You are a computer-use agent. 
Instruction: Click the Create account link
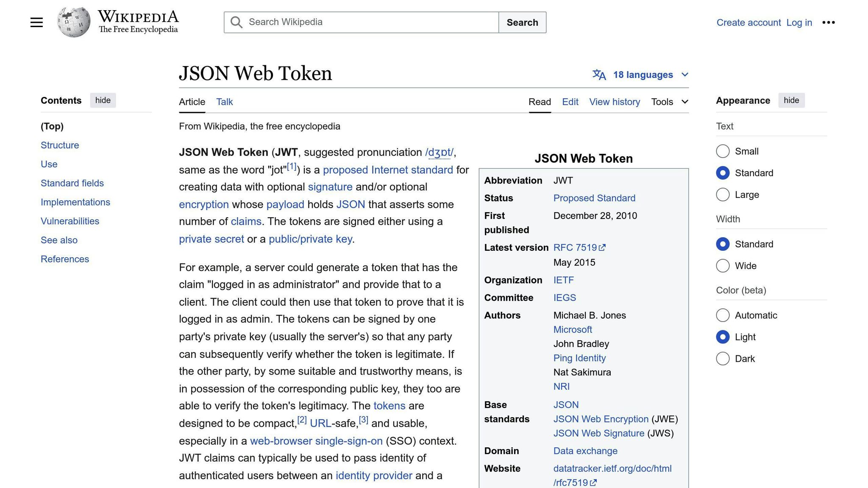(x=748, y=22)
